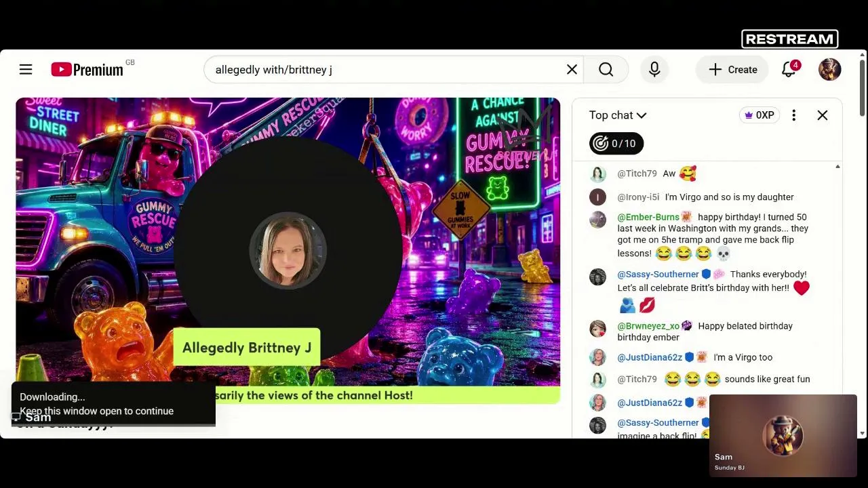Click @Ember-Burns avatar in chat
868x488 pixels.
point(597,220)
